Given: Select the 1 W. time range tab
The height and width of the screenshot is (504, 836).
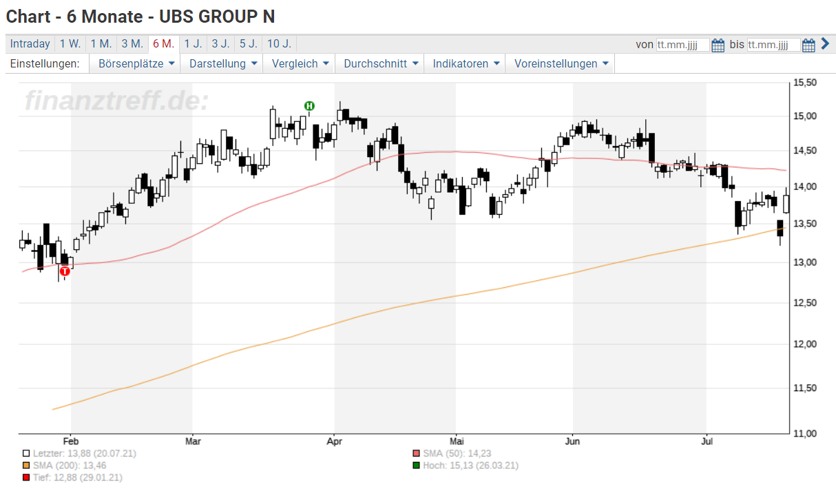Looking at the screenshot, I should pos(70,44).
